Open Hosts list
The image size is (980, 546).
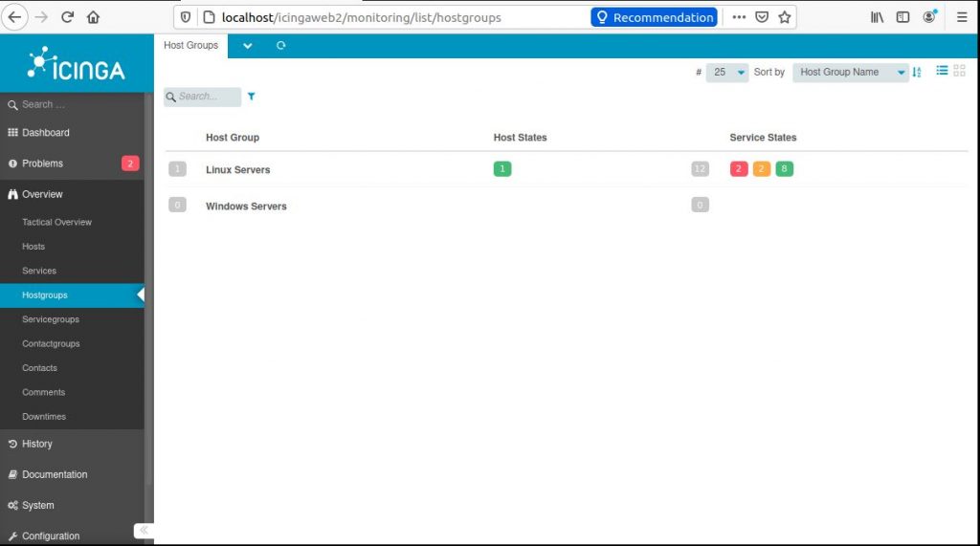(33, 246)
